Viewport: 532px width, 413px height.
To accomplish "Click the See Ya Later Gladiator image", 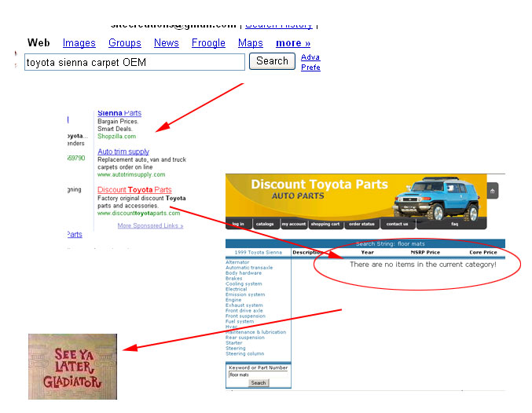I will pos(72,367).
